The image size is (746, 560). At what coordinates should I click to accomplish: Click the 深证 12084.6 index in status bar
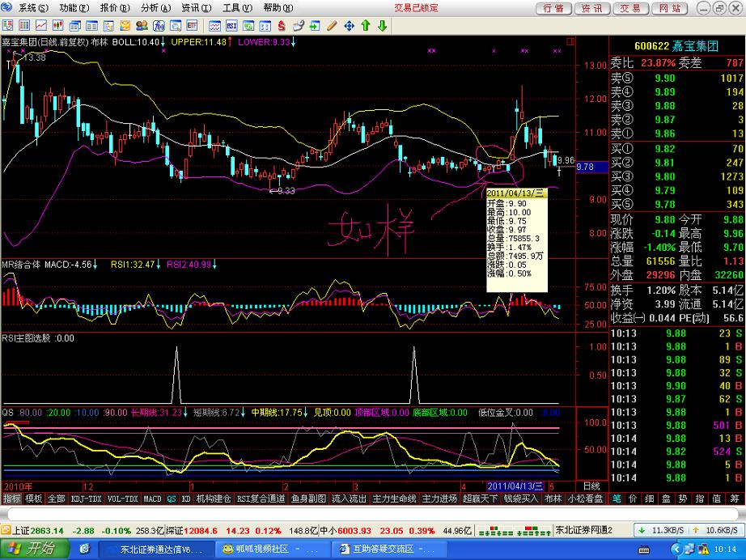tap(241, 531)
